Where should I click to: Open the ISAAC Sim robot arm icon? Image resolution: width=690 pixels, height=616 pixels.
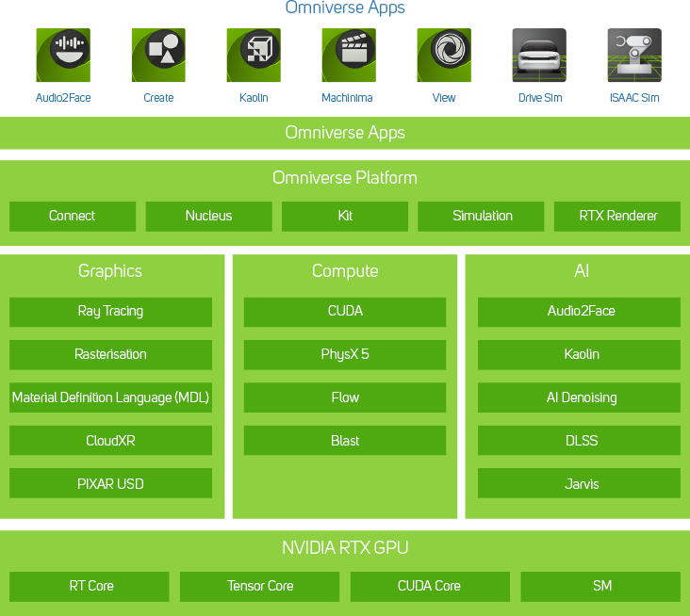(634, 55)
